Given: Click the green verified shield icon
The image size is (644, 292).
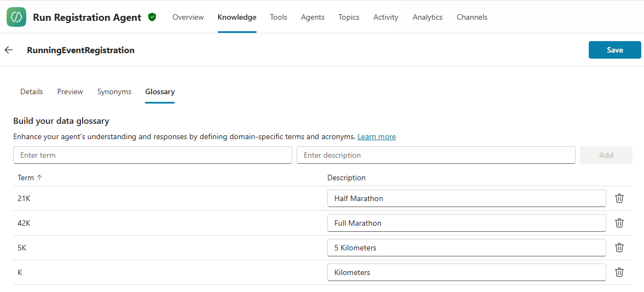Looking at the screenshot, I should pyautogui.click(x=152, y=17).
